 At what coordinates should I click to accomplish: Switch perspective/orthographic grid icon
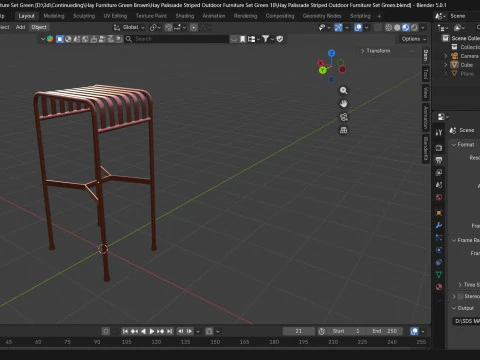pos(343,130)
